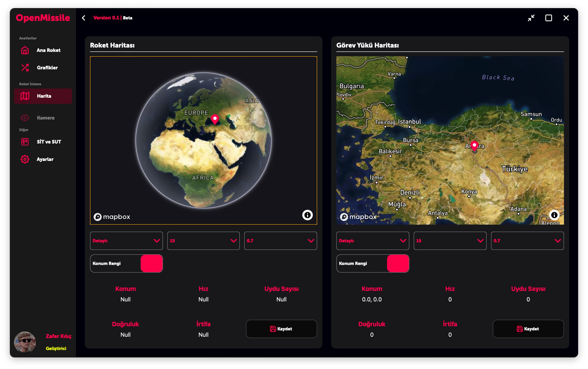This screenshot has width=588, height=369.
Task: Click the Ayarlar gear icon
Action: tap(25, 159)
